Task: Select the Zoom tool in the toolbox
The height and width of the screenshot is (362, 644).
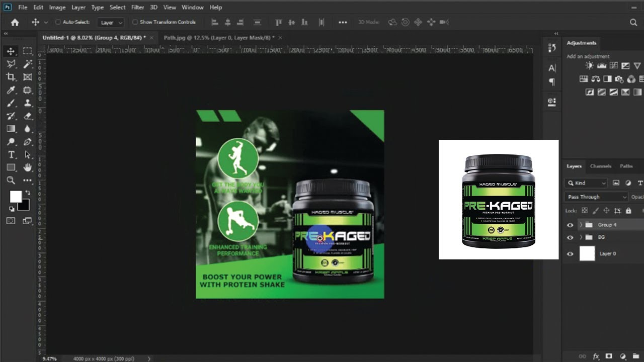Action: click(11, 180)
